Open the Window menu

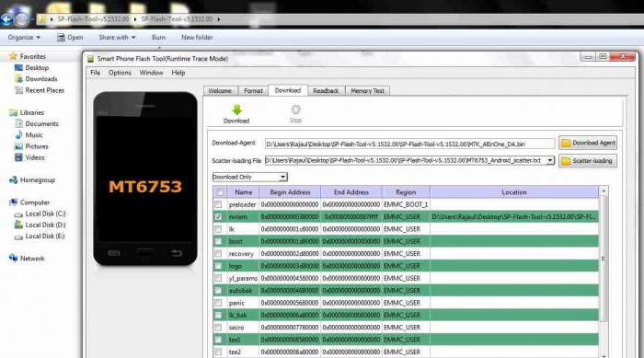(x=151, y=73)
